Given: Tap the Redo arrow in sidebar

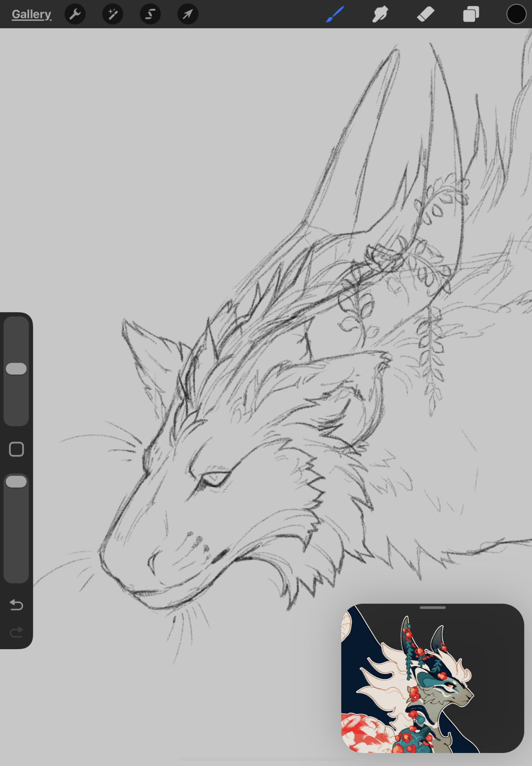Looking at the screenshot, I should point(16,632).
